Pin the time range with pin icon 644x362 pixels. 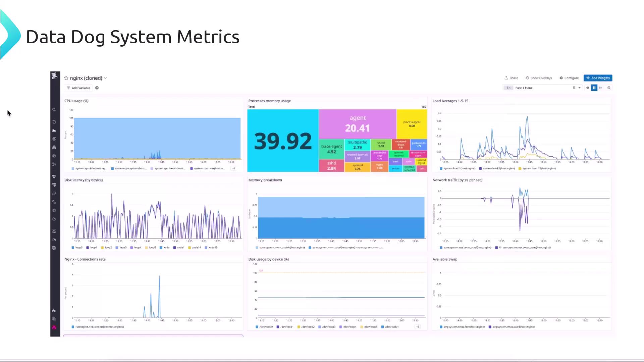point(574,88)
